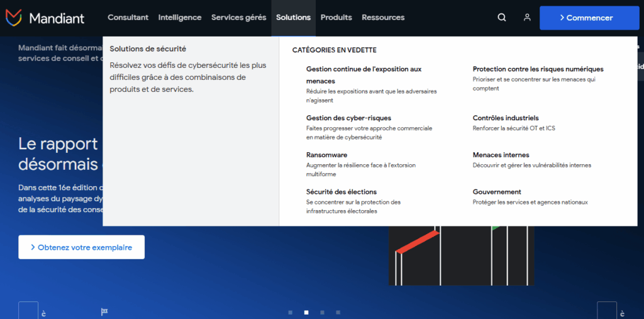Open the Gouvernement solution link
Image resolution: width=644 pixels, height=319 pixels.
click(497, 192)
